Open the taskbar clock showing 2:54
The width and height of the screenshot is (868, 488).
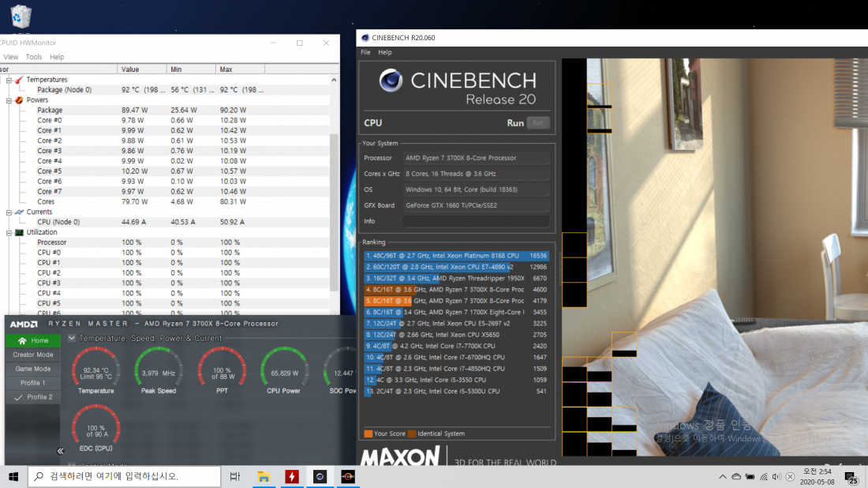tap(817, 476)
